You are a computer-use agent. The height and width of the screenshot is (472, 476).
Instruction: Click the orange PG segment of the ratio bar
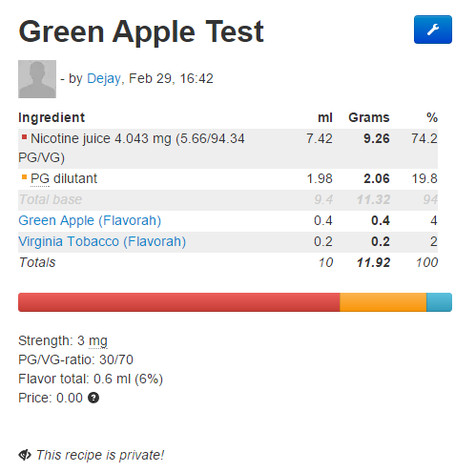coord(383,302)
